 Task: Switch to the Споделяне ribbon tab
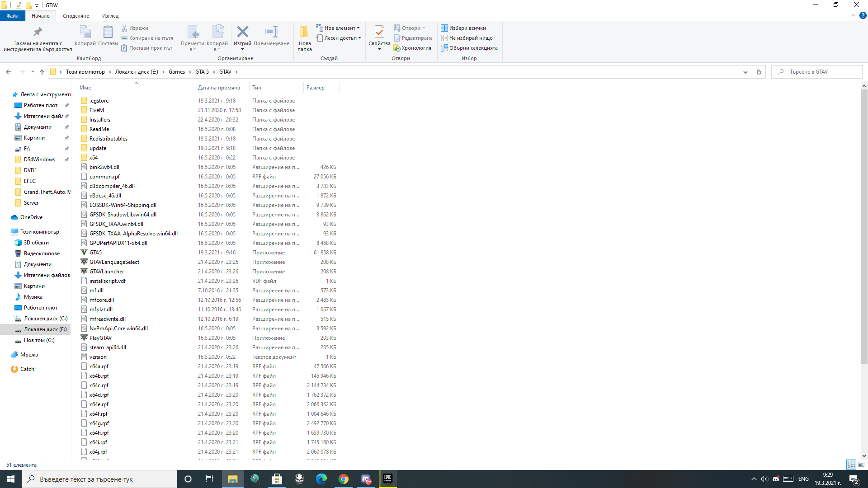click(75, 16)
